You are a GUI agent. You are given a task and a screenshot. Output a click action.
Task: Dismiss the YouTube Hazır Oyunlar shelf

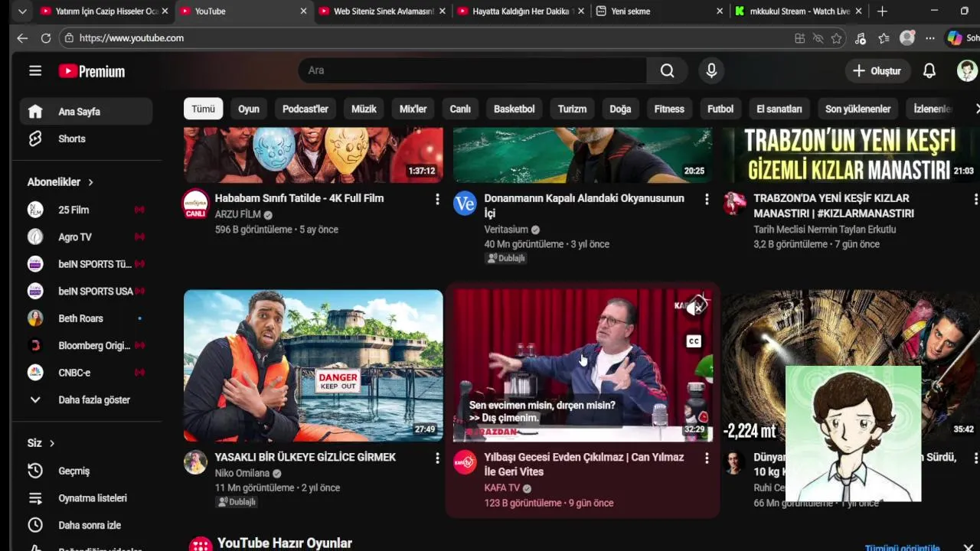[968, 548]
